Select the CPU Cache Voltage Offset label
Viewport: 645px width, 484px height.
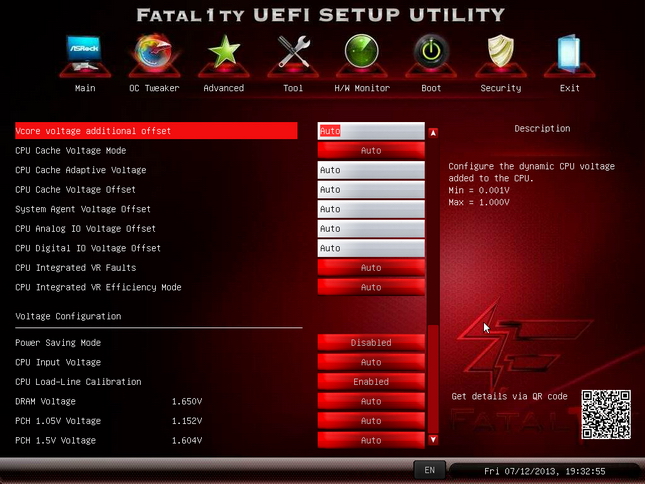[75, 190]
